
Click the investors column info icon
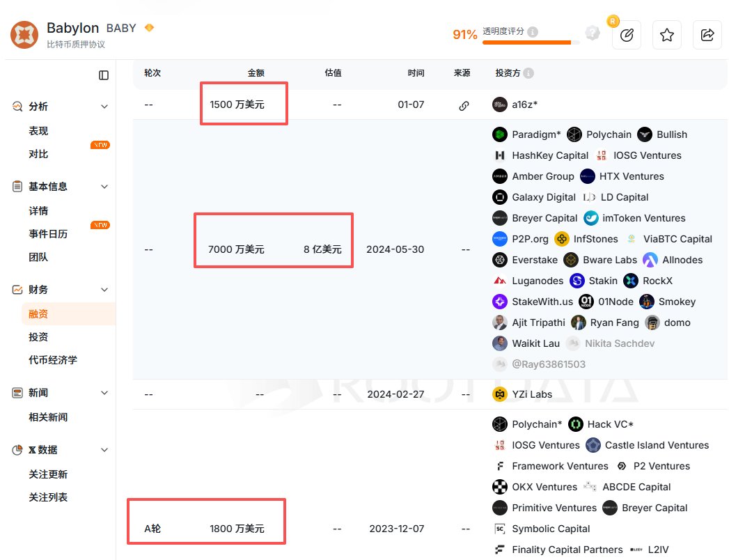tap(528, 73)
